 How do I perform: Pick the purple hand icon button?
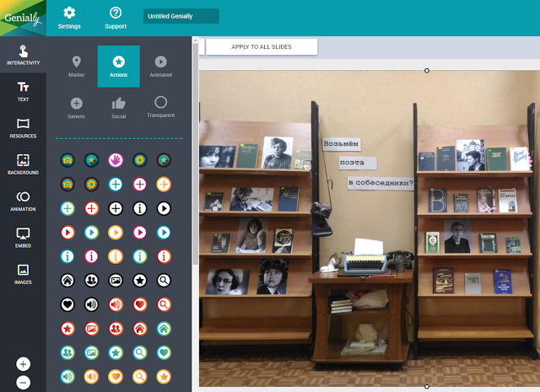tap(116, 159)
